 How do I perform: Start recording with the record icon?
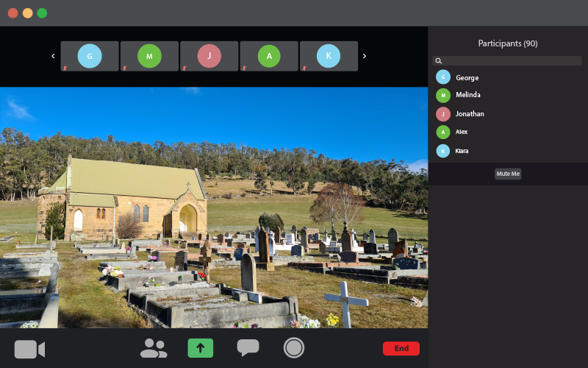294,348
